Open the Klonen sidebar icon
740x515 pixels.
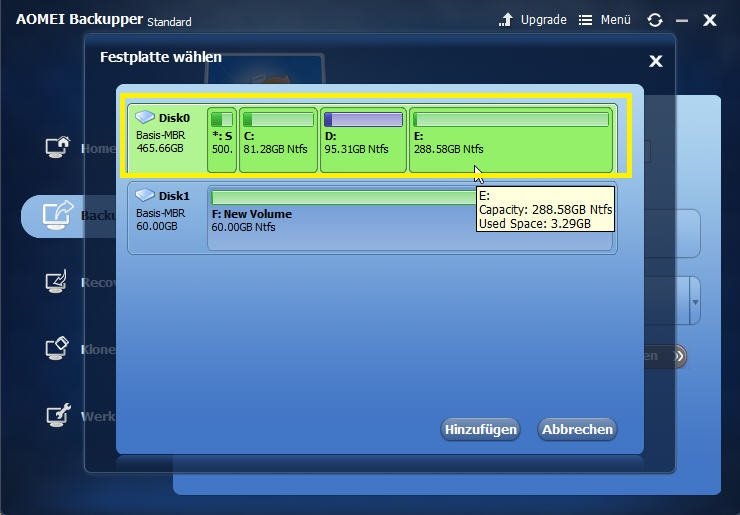click(57, 348)
